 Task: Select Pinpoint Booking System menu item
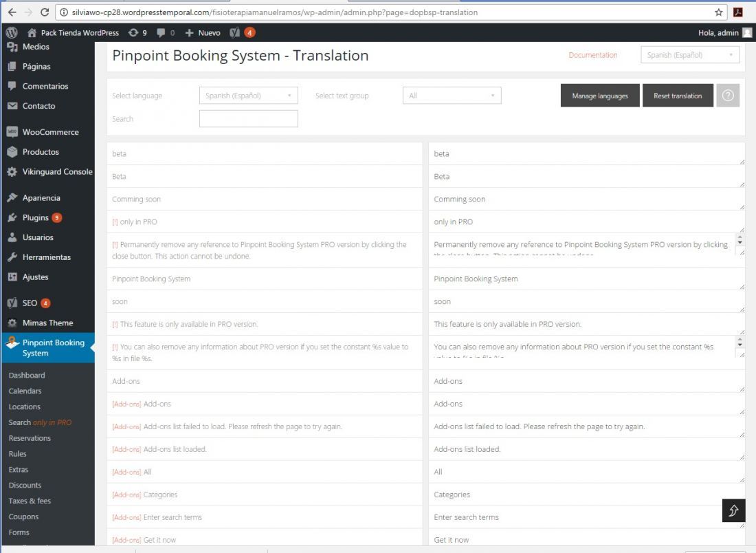point(47,348)
